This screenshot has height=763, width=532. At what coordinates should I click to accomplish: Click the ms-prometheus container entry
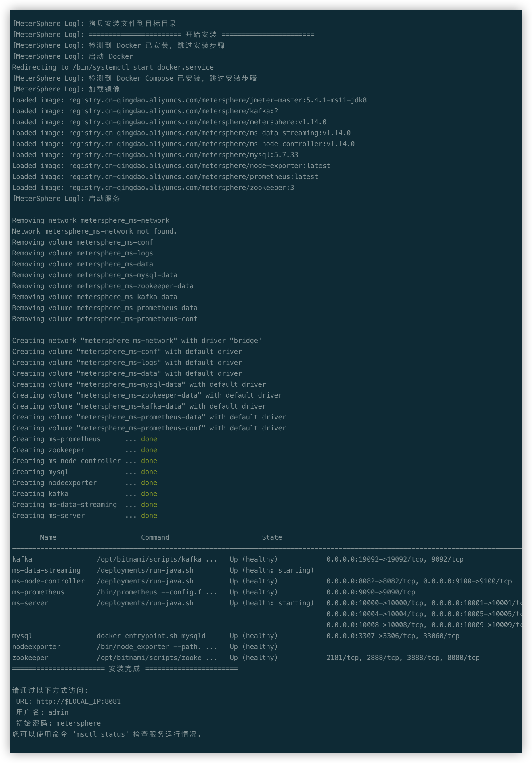coord(38,592)
